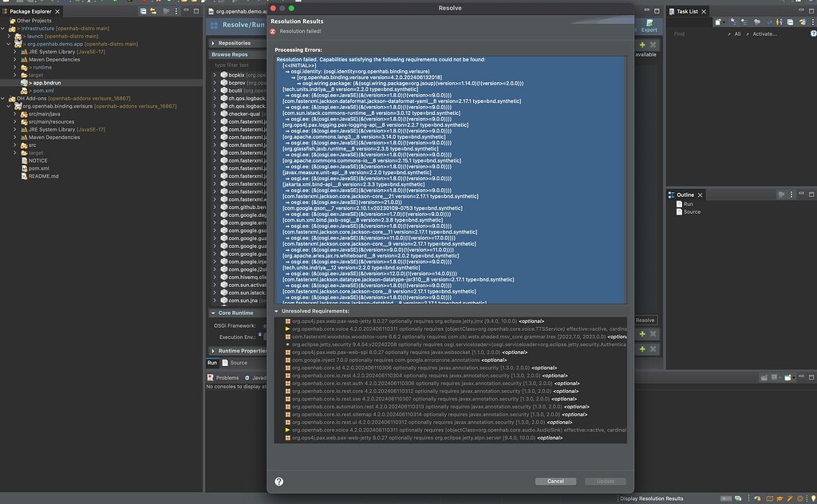Image resolution: width=817 pixels, height=504 pixels.
Task: Open help via the question mark icon
Action: pos(278,481)
